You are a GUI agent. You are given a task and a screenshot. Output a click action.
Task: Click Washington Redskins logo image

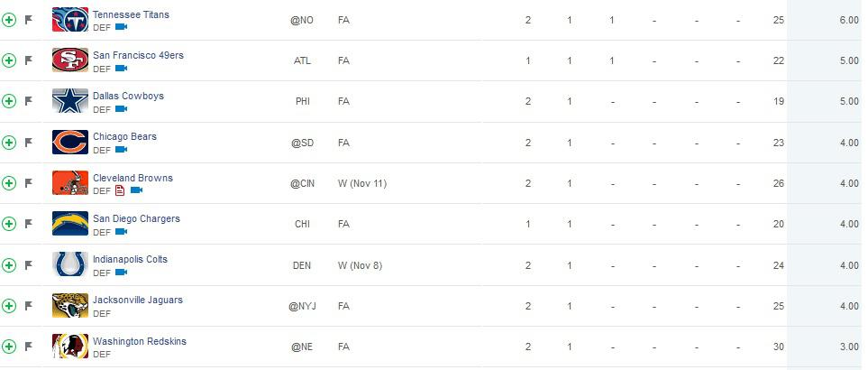point(70,346)
